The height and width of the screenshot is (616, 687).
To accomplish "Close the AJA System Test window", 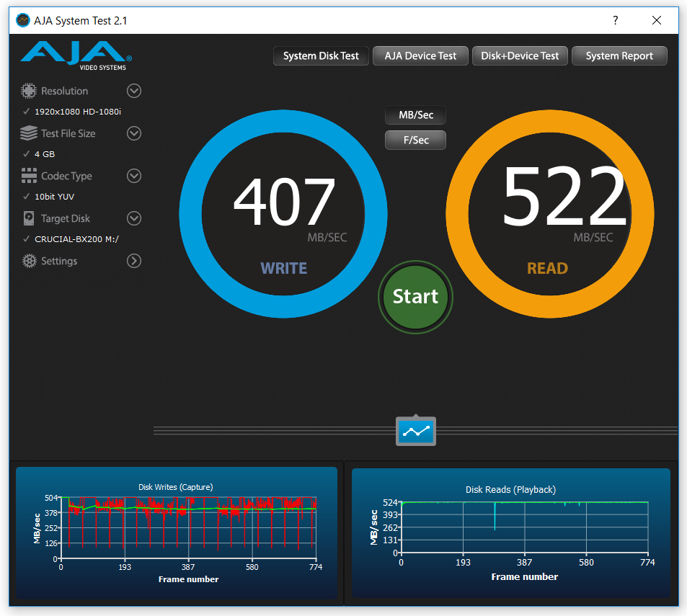I will point(656,20).
